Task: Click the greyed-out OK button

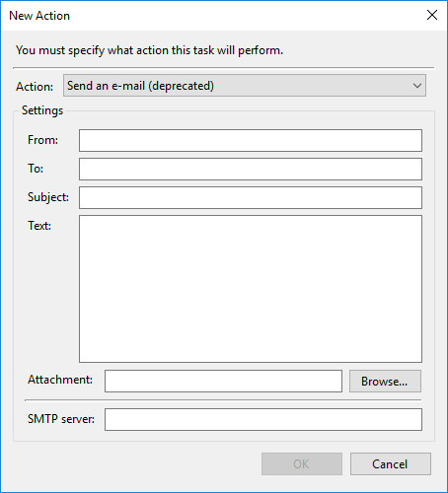Action: click(302, 463)
